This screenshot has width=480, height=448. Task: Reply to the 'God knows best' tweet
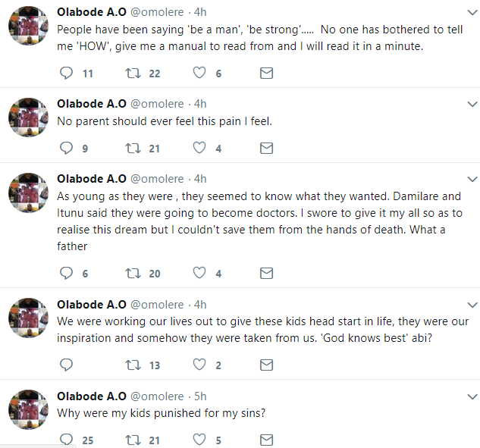point(67,365)
